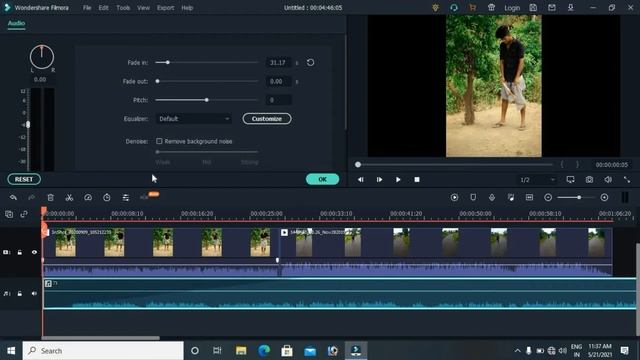Open the audio mixer icon
The width and height of the screenshot is (640, 360).
click(511, 198)
